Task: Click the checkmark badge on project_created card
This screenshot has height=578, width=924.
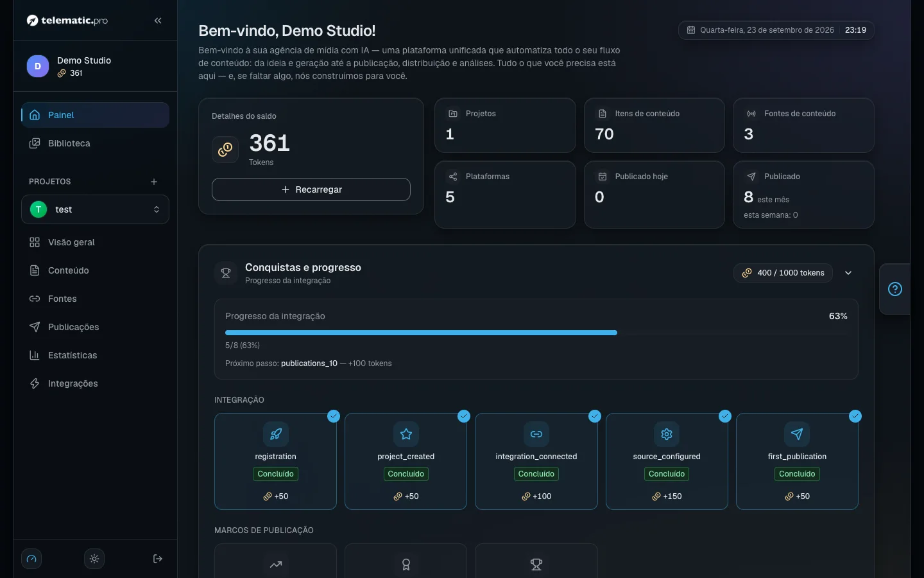Action: tap(464, 416)
